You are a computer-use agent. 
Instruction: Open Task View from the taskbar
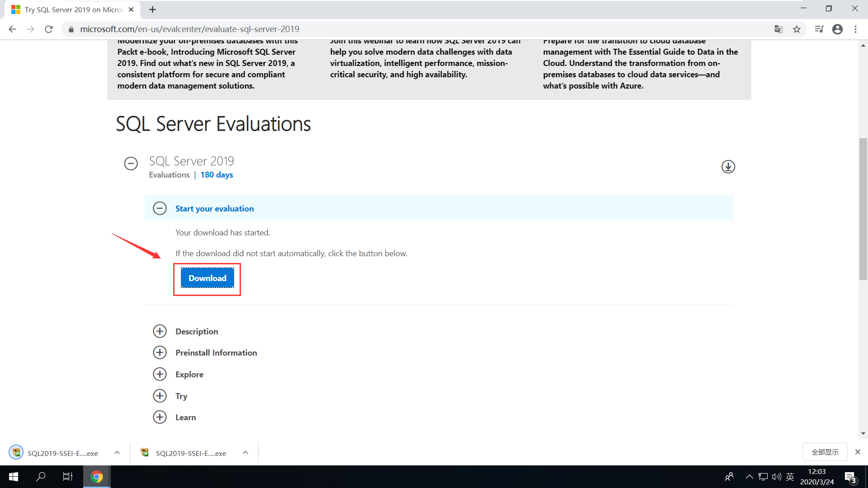67,476
